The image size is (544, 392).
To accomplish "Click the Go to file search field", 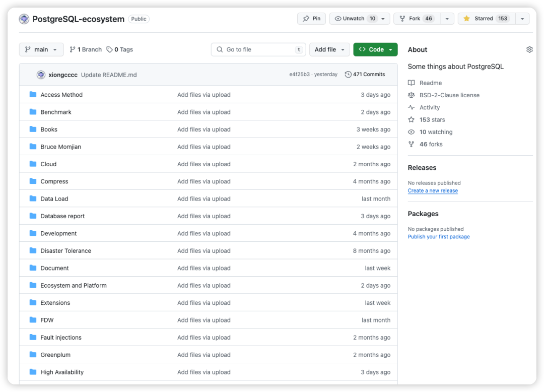I will pos(258,49).
